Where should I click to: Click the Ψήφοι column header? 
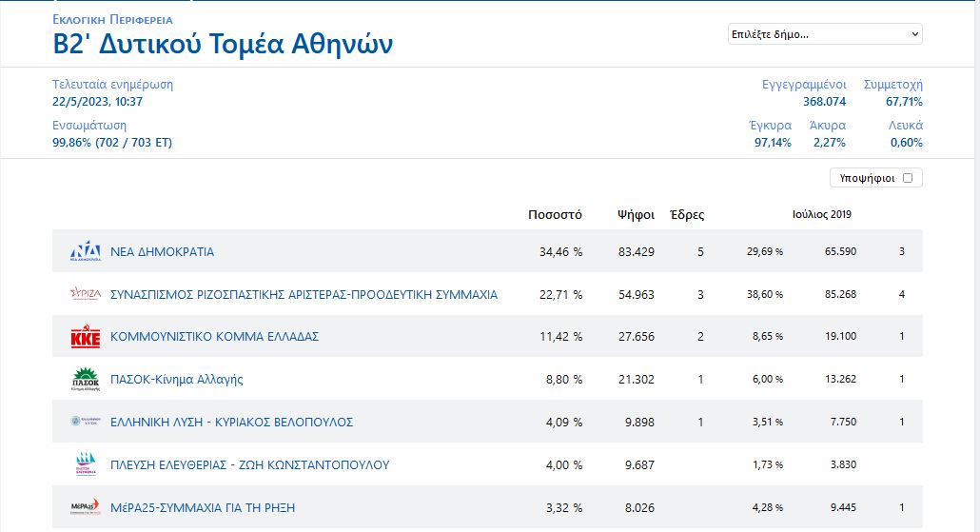coord(636,214)
